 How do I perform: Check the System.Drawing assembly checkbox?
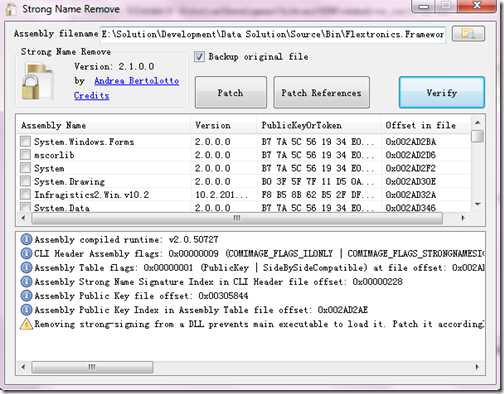[x=25, y=181]
